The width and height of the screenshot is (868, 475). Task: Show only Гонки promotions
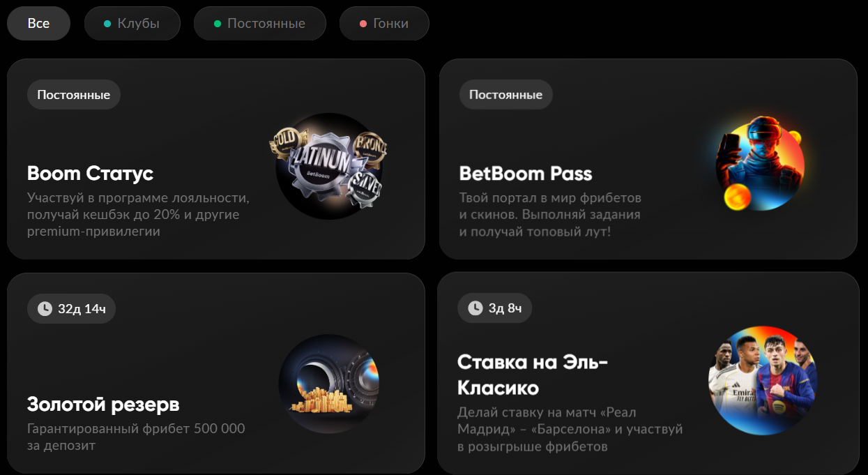[384, 24]
